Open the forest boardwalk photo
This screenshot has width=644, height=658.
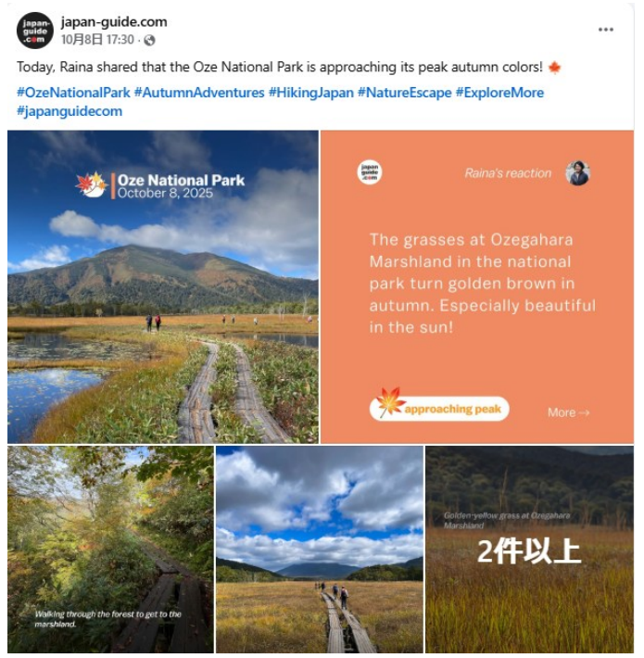coord(110,550)
